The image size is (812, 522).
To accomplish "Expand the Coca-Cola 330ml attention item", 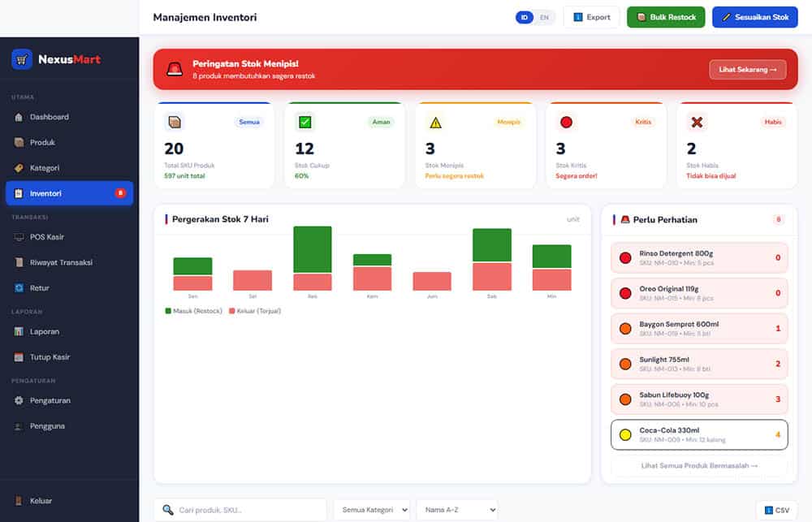I will click(x=699, y=434).
